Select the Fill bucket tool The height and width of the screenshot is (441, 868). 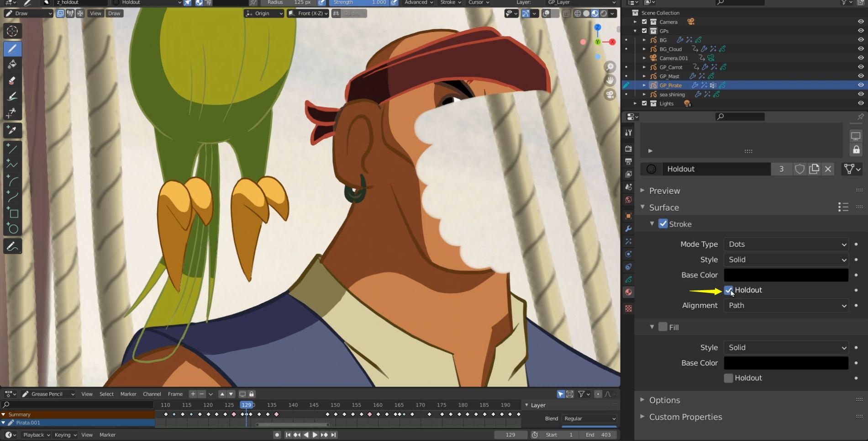(12, 64)
